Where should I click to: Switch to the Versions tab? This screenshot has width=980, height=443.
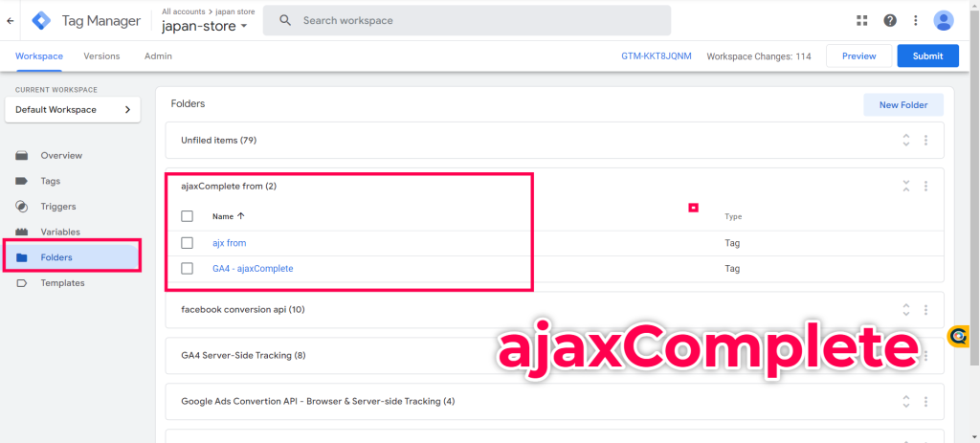point(101,56)
